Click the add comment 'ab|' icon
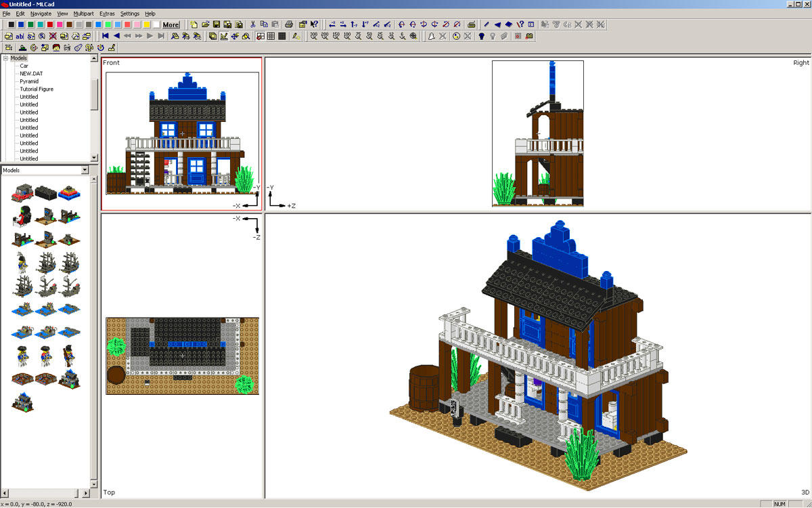The width and height of the screenshot is (812, 508). [20, 35]
